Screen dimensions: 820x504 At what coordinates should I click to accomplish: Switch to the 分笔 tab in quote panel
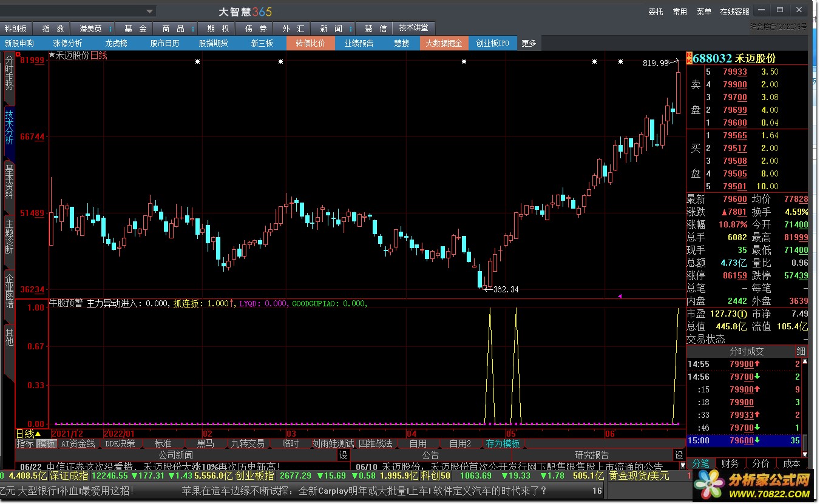(x=700, y=463)
